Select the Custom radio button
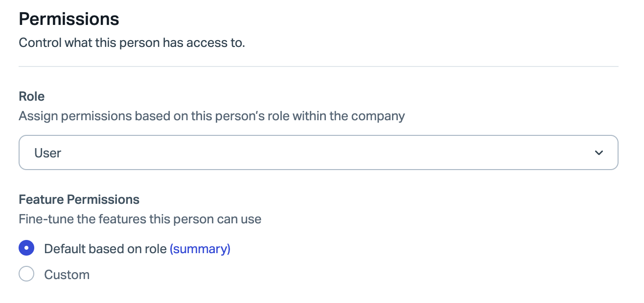This screenshot has height=303, width=644. pos(26,274)
